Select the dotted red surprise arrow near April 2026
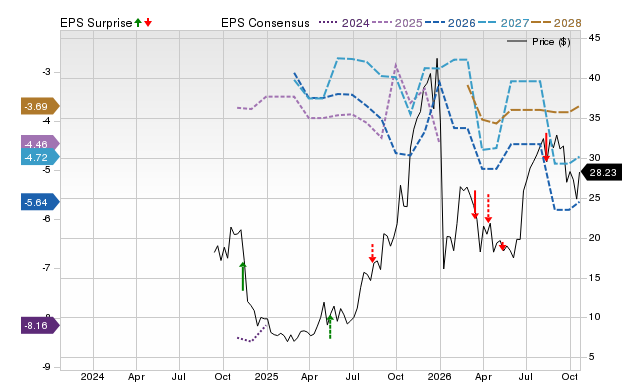The height and width of the screenshot is (382, 640). click(488, 208)
